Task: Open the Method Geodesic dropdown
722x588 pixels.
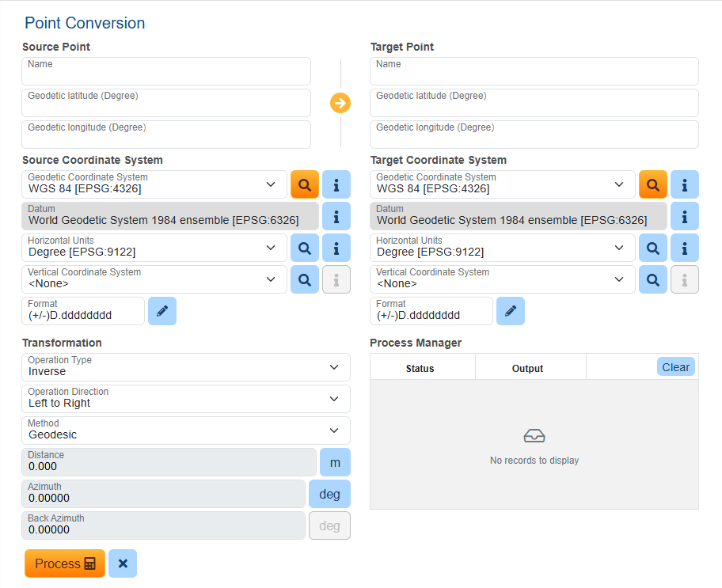Action: point(186,431)
